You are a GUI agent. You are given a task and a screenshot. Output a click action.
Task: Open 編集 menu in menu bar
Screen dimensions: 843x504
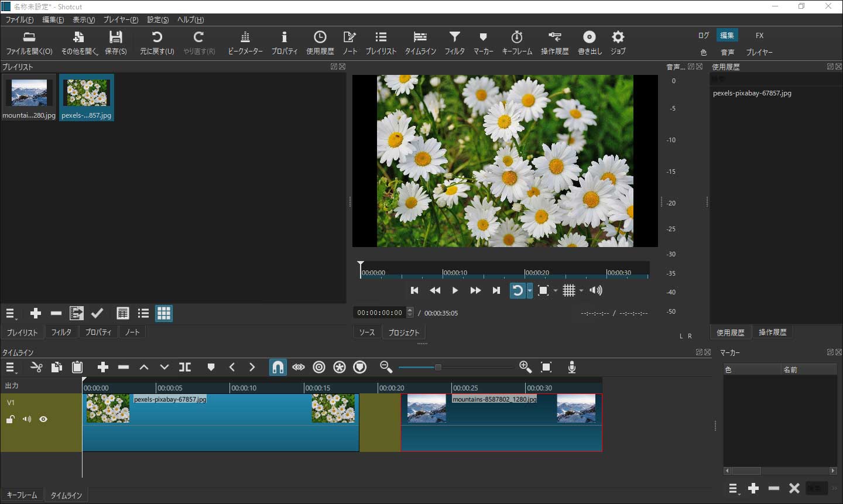[x=53, y=19]
